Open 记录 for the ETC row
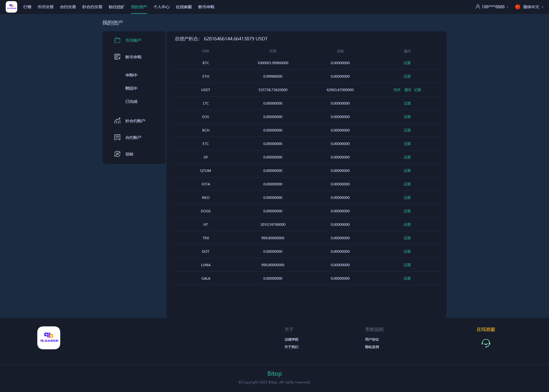 click(407, 144)
